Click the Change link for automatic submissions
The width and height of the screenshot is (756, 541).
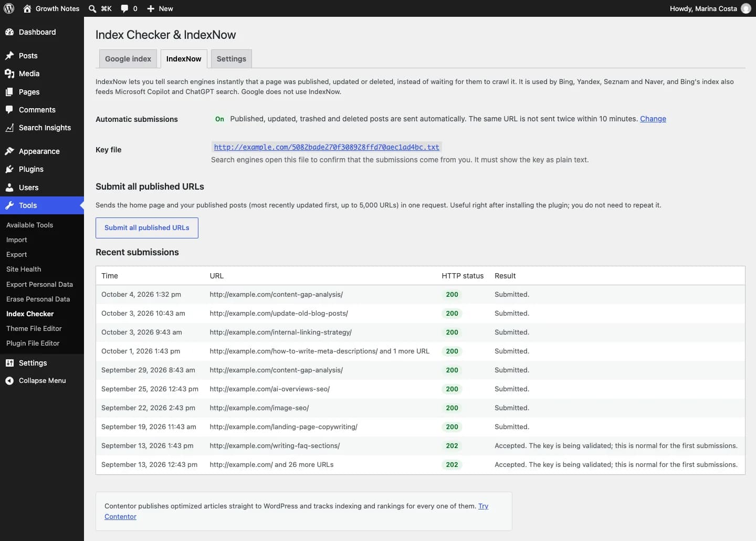click(x=653, y=119)
